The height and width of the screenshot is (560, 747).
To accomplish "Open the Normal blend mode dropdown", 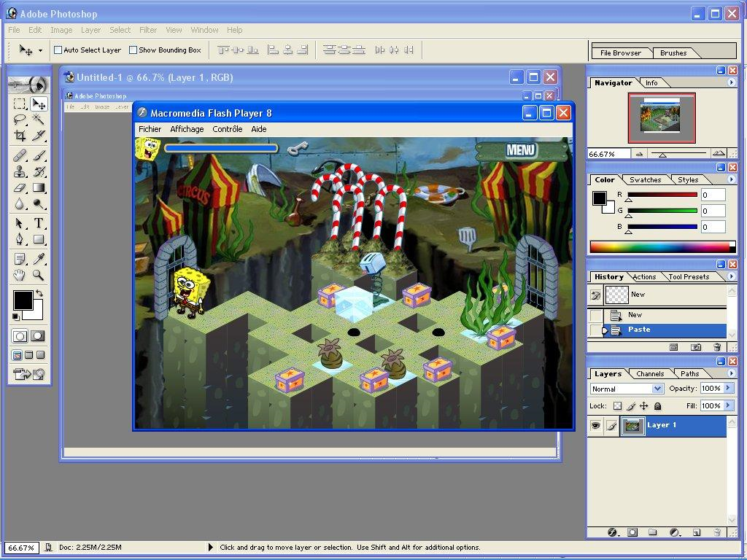I will pyautogui.click(x=627, y=389).
